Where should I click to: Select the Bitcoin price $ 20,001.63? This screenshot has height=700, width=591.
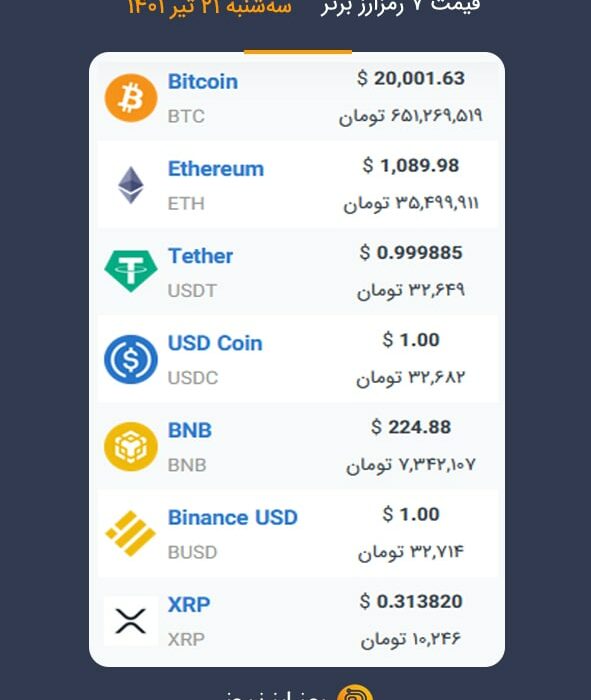(411, 79)
